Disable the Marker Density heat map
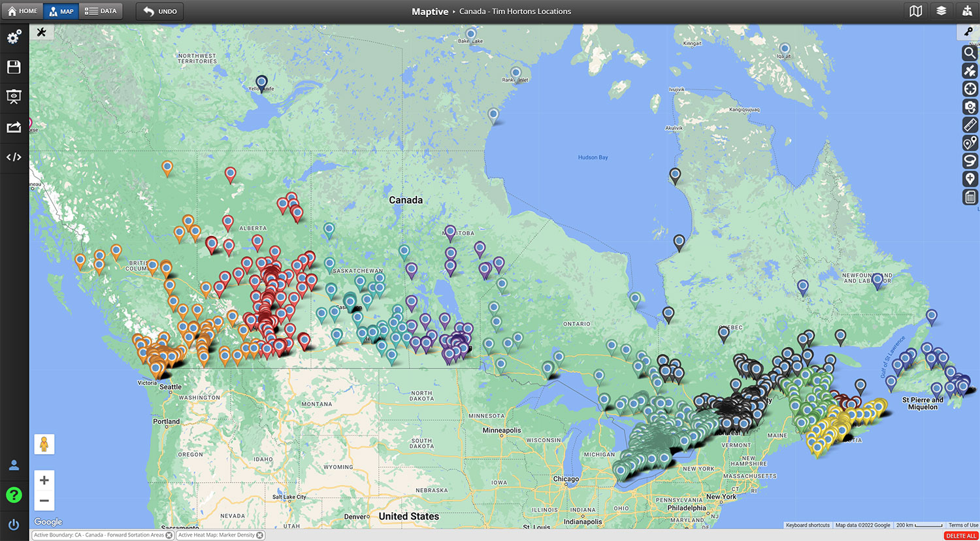The height and width of the screenshot is (541, 980). [258, 535]
